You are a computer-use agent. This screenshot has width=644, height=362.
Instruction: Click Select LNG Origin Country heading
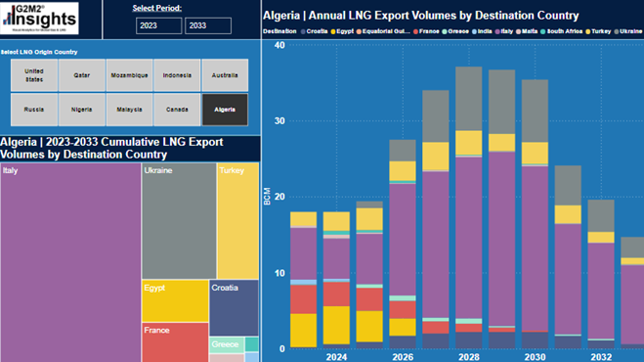(39, 52)
